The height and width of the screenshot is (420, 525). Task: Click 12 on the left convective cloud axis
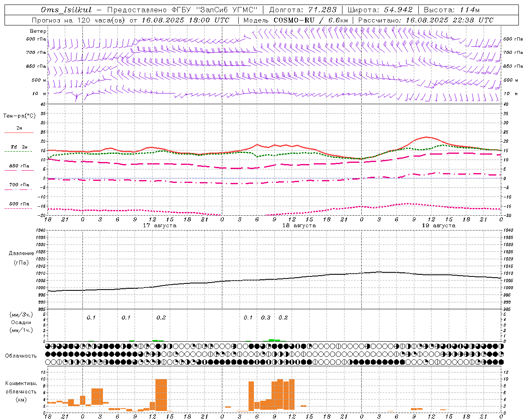(43, 372)
